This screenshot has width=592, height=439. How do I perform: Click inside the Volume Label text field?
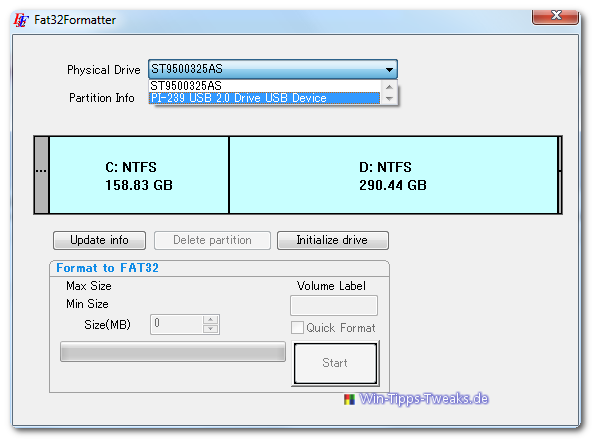coord(334,305)
